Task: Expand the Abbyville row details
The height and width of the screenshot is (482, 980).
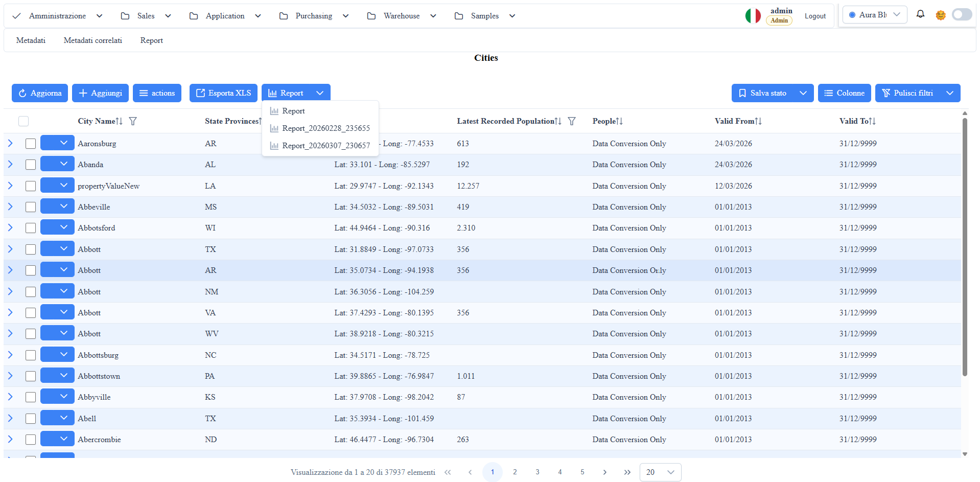Action: 10,397
